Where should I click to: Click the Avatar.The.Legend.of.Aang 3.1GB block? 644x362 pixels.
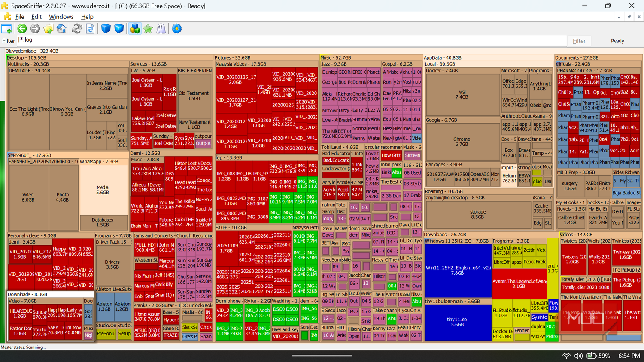519,284
